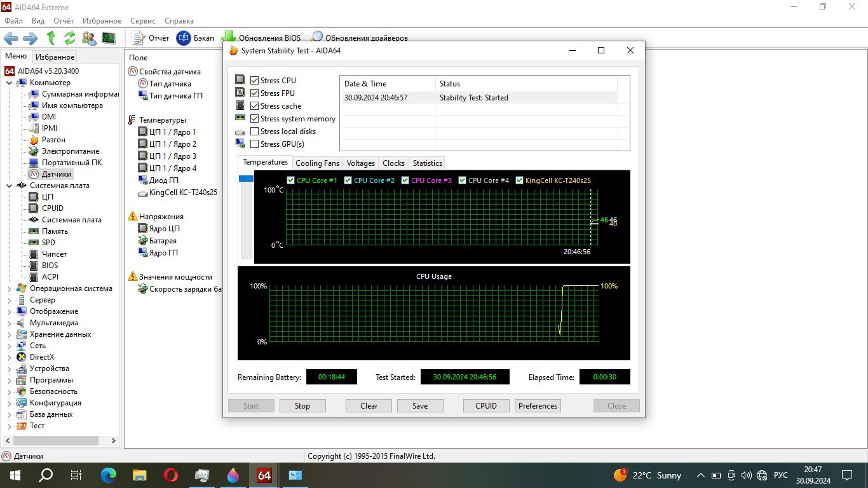Collapse the Системная плата tree node

[9, 186]
